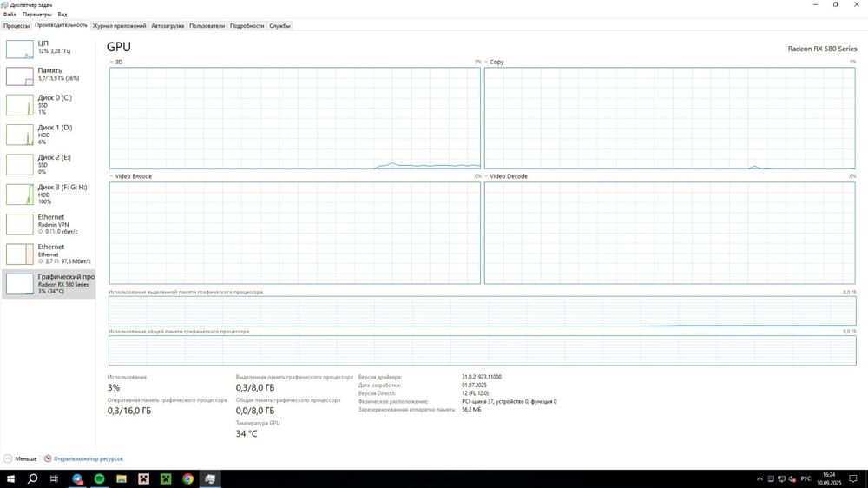Click the resource monitor icon
The width and height of the screenshot is (868, 488).
coord(48,458)
